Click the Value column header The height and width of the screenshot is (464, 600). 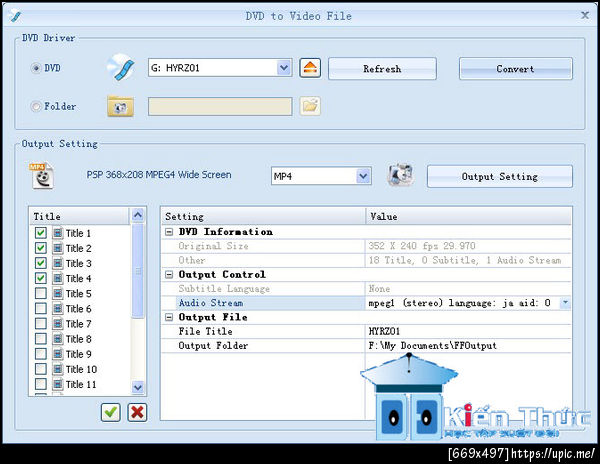pyautogui.click(x=469, y=217)
